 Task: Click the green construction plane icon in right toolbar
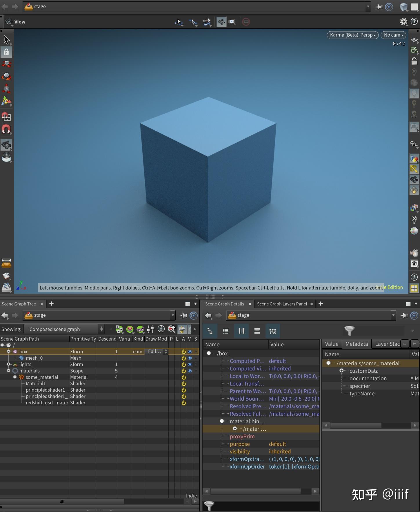414,50
